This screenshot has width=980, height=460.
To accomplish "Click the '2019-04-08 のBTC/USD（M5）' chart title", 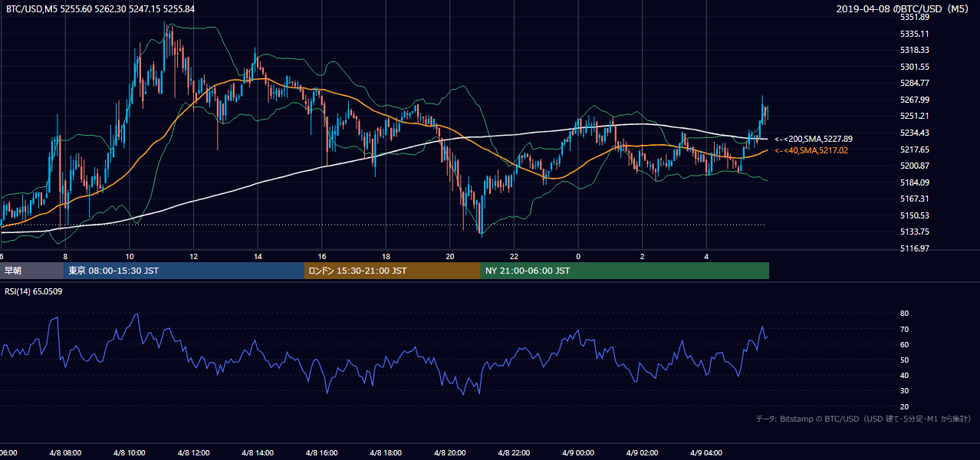I will point(904,8).
